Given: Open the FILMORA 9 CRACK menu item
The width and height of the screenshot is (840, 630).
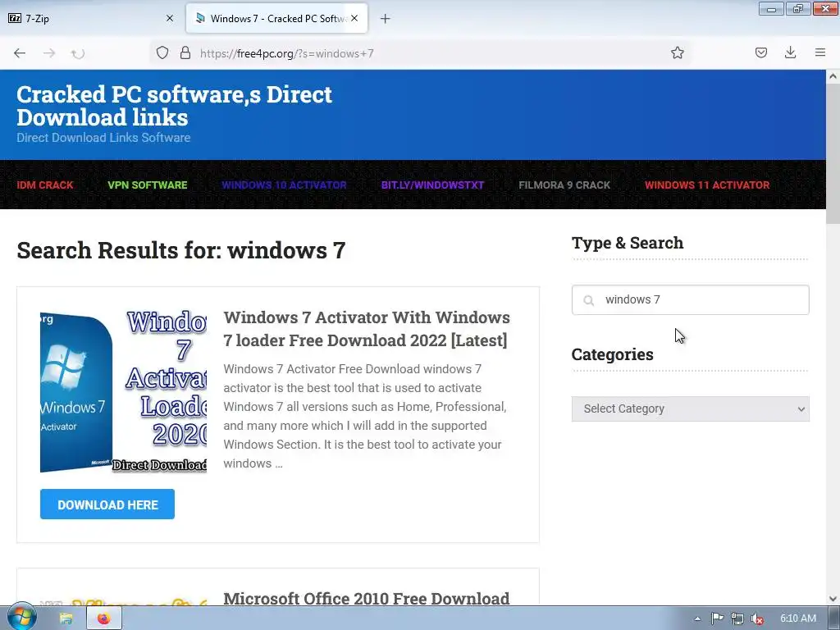Looking at the screenshot, I should pyautogui.click(x=564, y=185).
